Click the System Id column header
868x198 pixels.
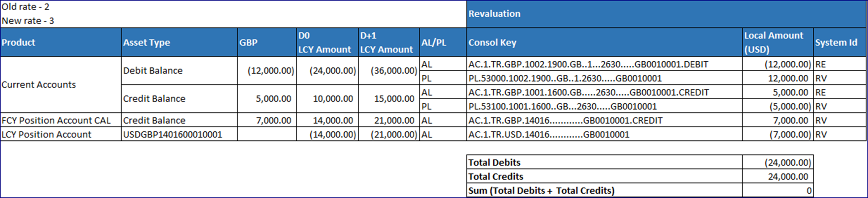coord(840,42)
